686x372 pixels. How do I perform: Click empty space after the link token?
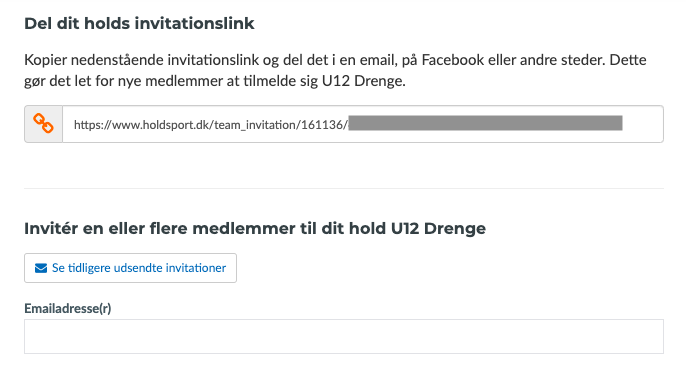(643, 124)
